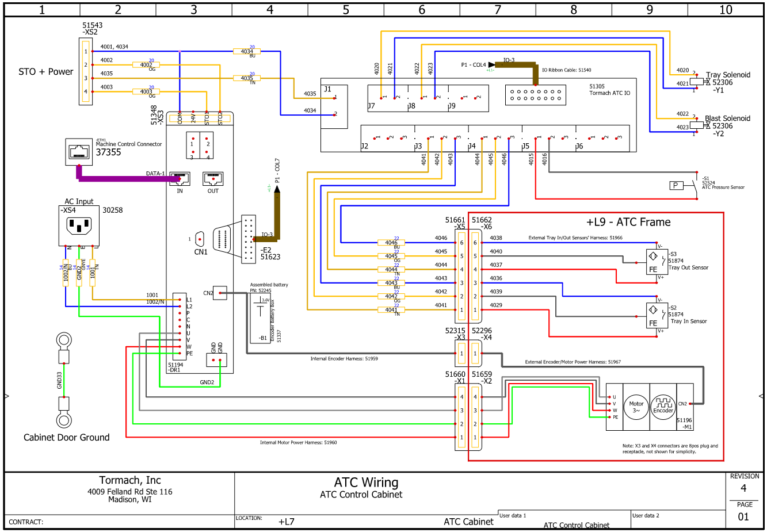
Task: Expand the DATA-1 IN port connector
Action: (x=180, y=179)
